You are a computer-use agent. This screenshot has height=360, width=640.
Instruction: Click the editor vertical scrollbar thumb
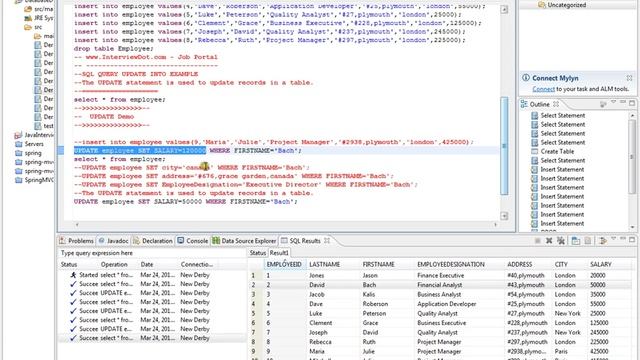click(x=504, y=146)
